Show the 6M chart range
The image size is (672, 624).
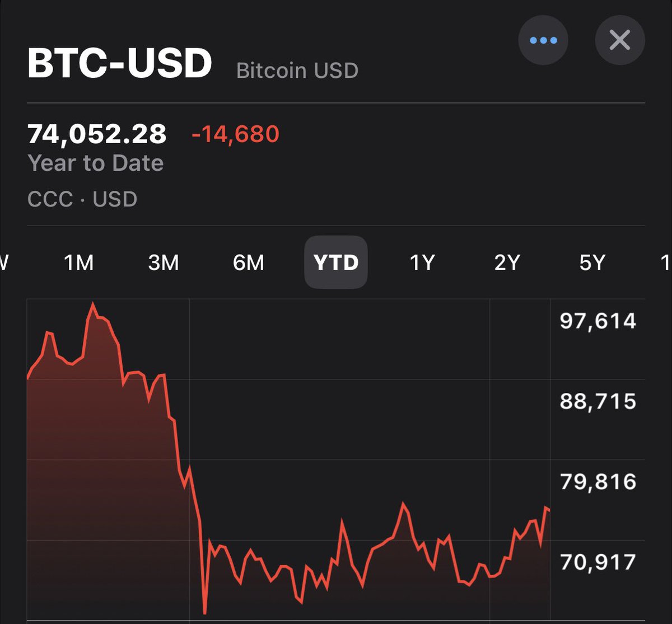(248, 262)
